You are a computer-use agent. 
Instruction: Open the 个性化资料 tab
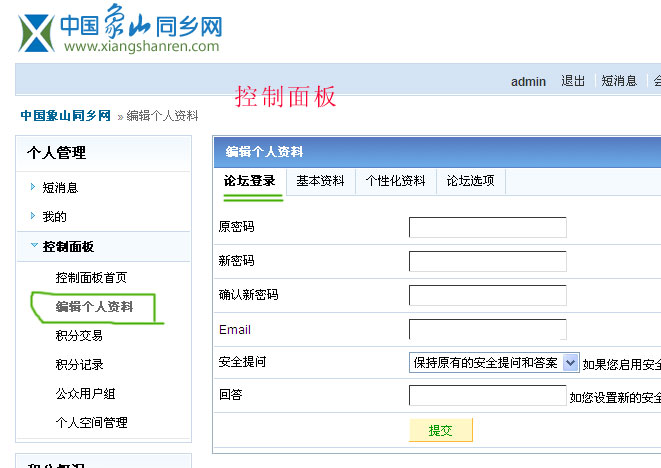tap(395, 181)
